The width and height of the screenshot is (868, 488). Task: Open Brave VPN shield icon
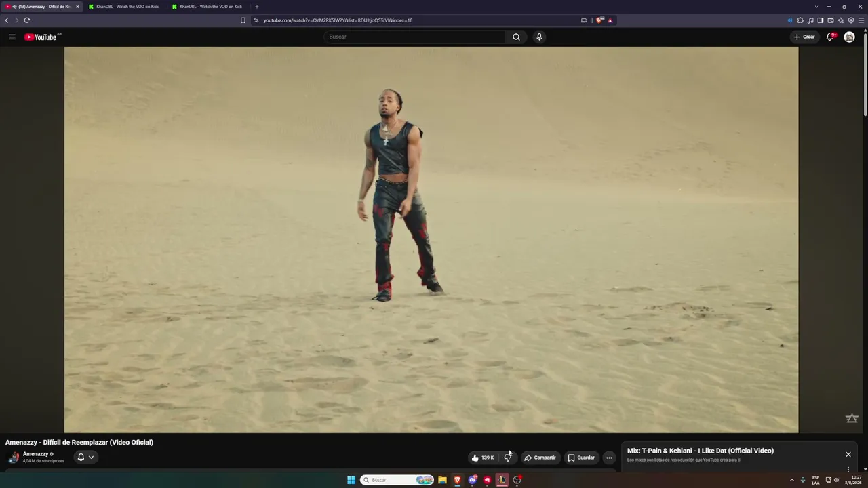(x=851, y=20)
